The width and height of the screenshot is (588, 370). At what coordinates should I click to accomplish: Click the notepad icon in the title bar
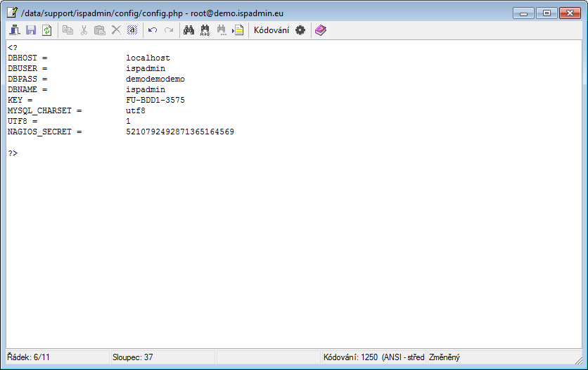pos(13,13)
